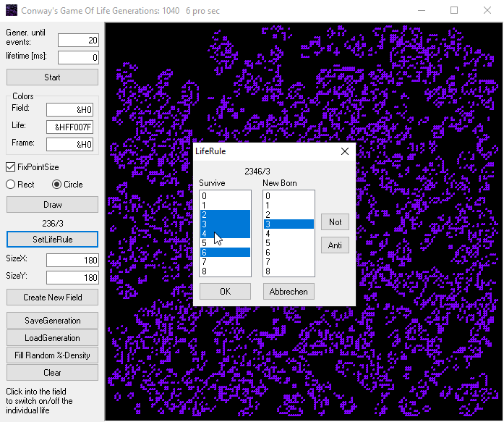Select 8 in the New Born list
This screenshot has height=422, width=504.
289,271
